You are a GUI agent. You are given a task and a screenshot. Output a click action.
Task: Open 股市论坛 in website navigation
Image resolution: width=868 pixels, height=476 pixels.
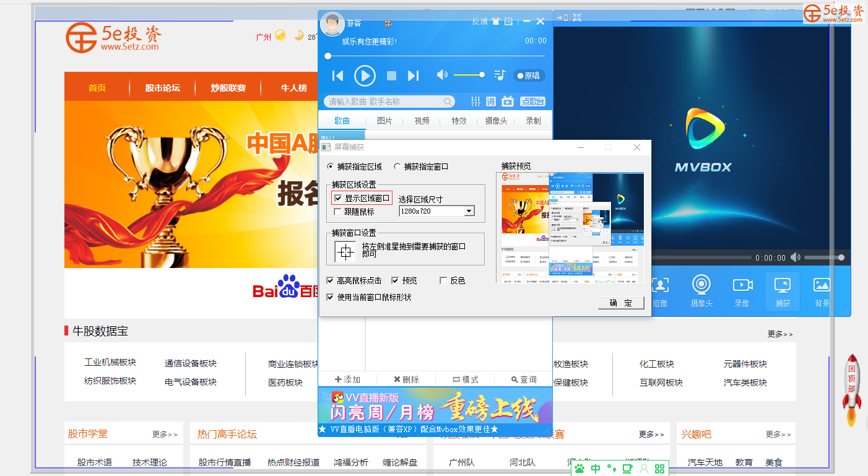pyautogui.click(x=163, y=88)
